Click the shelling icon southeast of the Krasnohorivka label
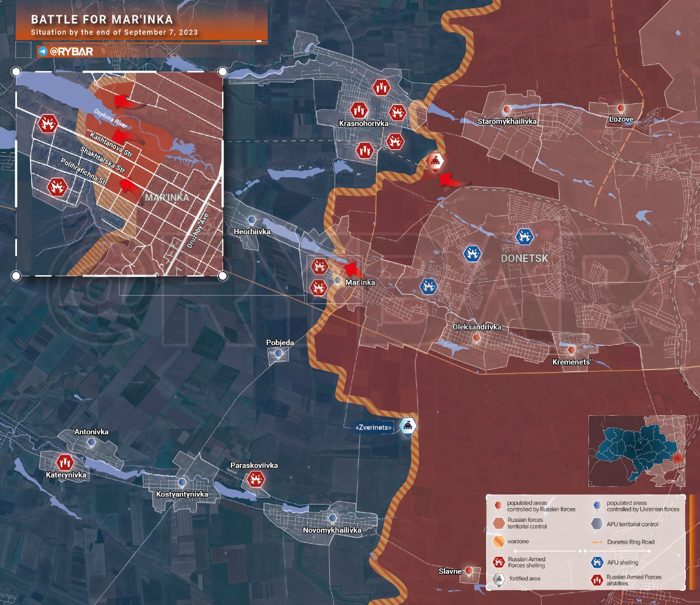 (x=395, y=142)
